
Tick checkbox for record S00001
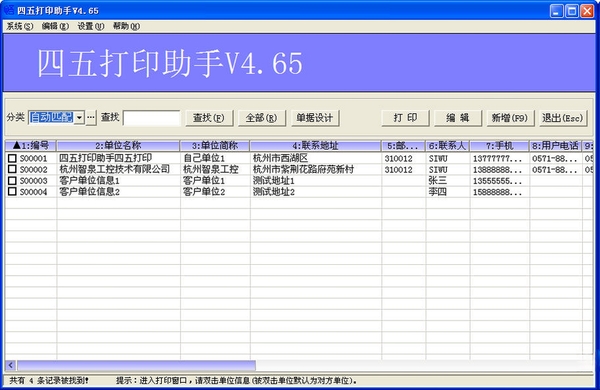coord(13,158)
